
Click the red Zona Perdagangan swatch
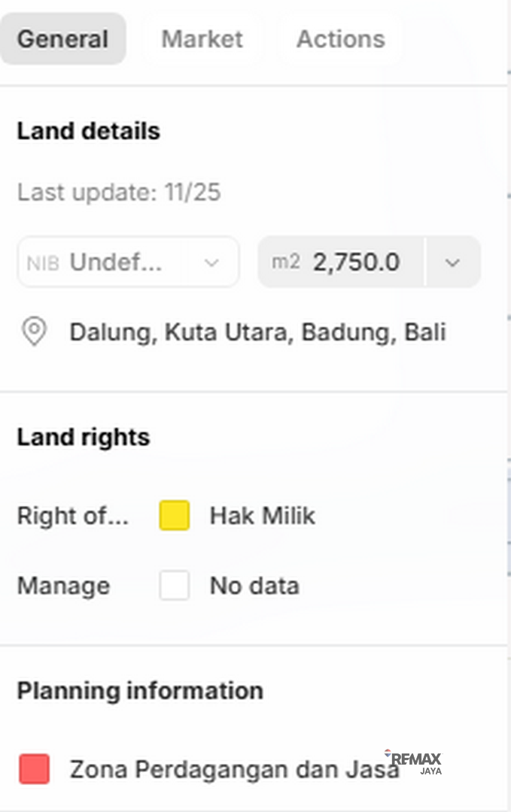click(x=34, y=769)
